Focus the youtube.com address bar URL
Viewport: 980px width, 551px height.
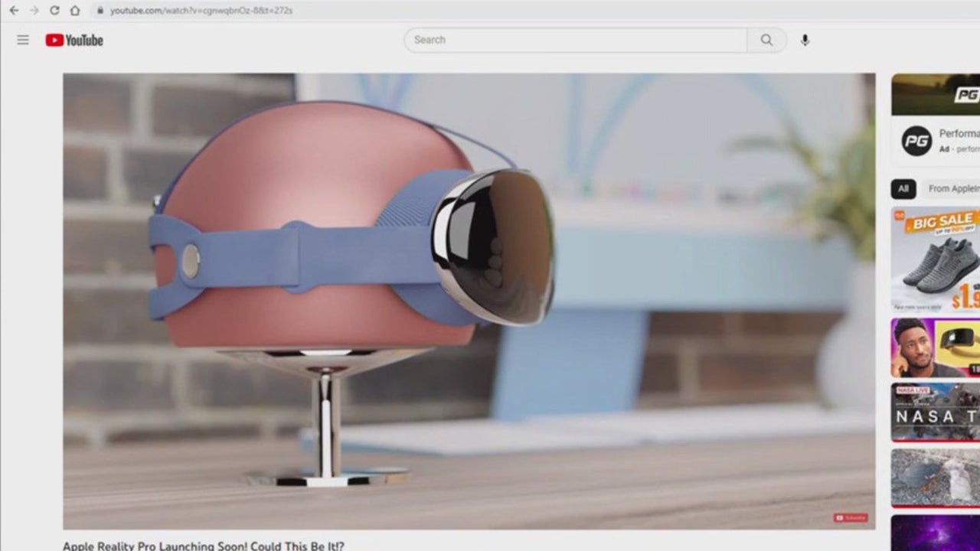[x=201, y=11]
